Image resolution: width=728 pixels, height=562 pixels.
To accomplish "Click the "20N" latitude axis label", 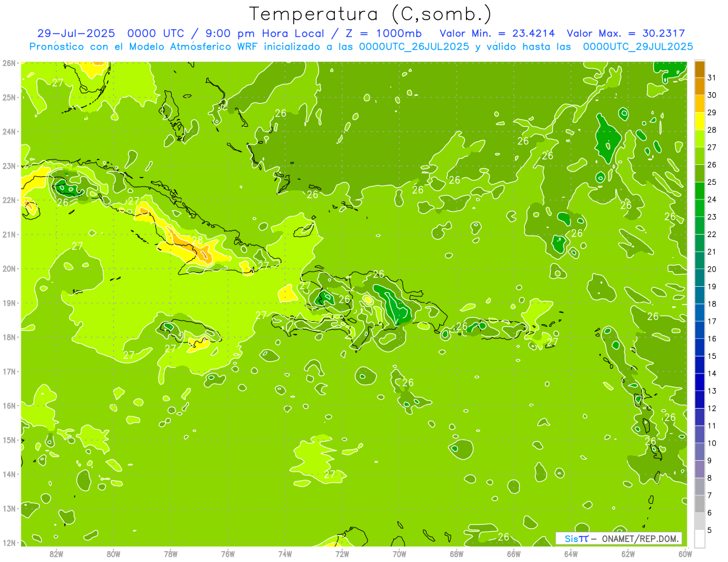I will 9,269.
